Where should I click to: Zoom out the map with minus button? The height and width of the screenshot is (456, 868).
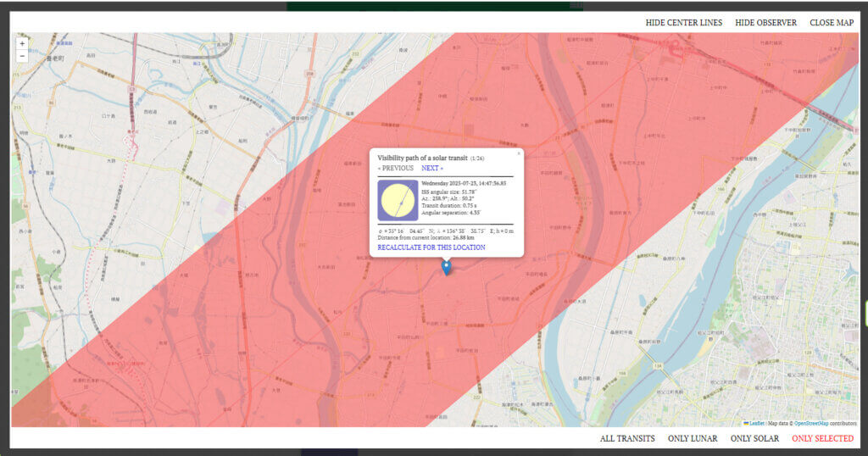tap(22, 56)
